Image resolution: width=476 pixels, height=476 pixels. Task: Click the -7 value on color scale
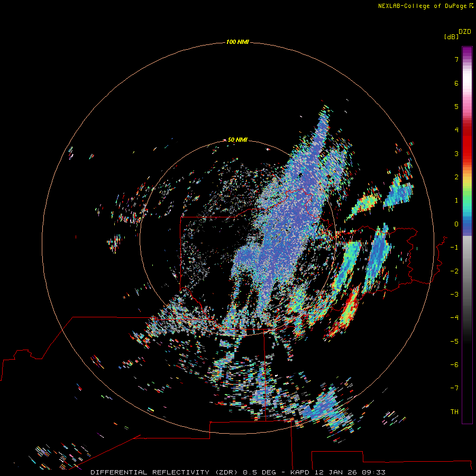[x=454, y=388]
